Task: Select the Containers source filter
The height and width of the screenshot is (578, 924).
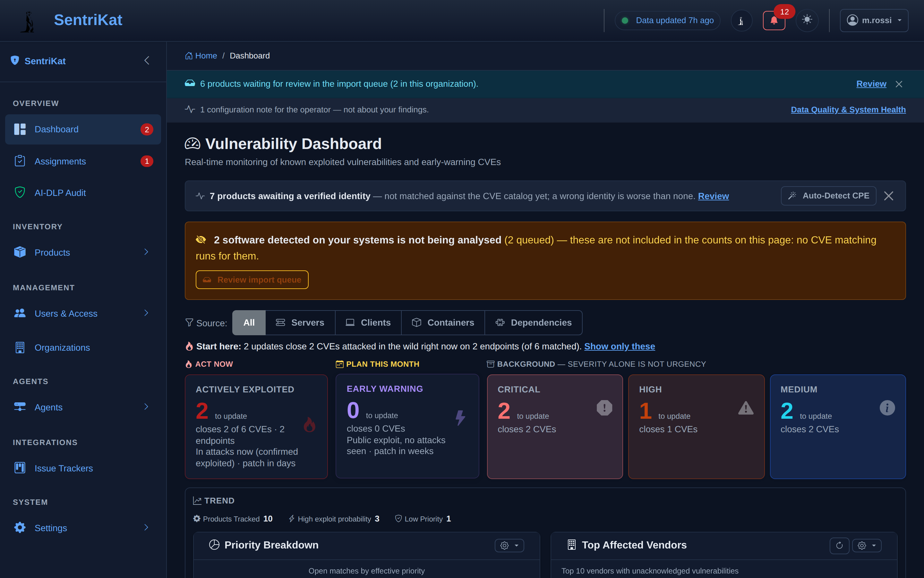Action: coord(443,323)
